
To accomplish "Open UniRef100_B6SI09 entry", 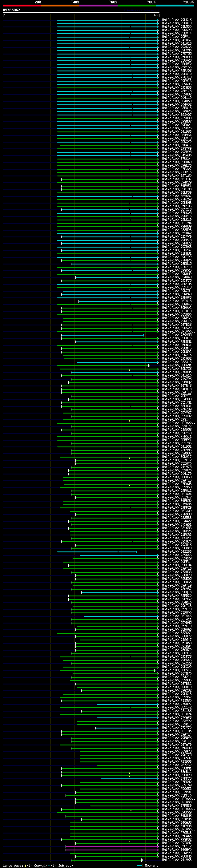I will 176,785.
